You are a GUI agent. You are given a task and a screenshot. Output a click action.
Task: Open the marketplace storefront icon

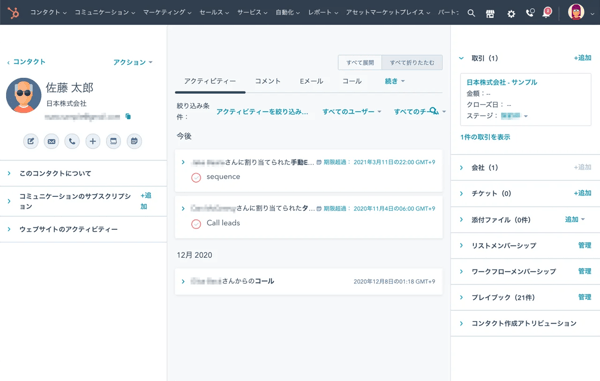(x=490, y=14)
